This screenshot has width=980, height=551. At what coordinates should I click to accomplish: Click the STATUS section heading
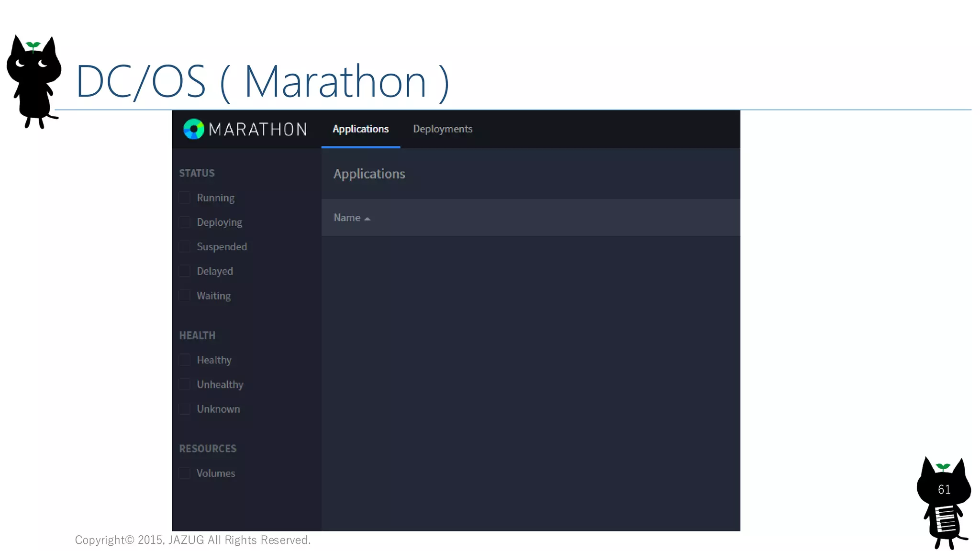pyautogui.click(x=197, y=173)
